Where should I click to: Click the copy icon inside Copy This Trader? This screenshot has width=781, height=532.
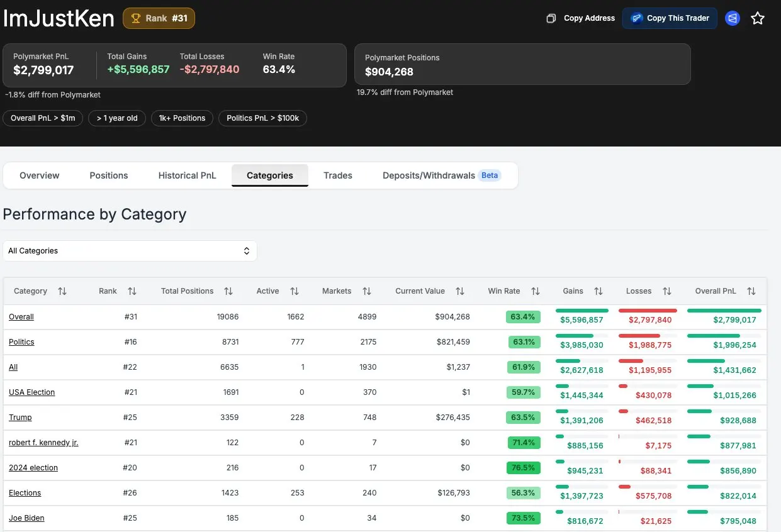(x=635, y=18)
